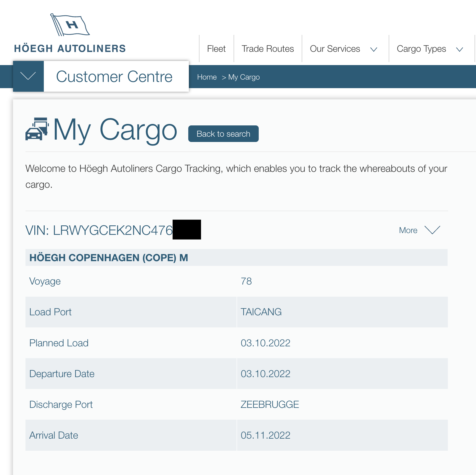Open the Our Services dropdown chevron

(374, 49)
